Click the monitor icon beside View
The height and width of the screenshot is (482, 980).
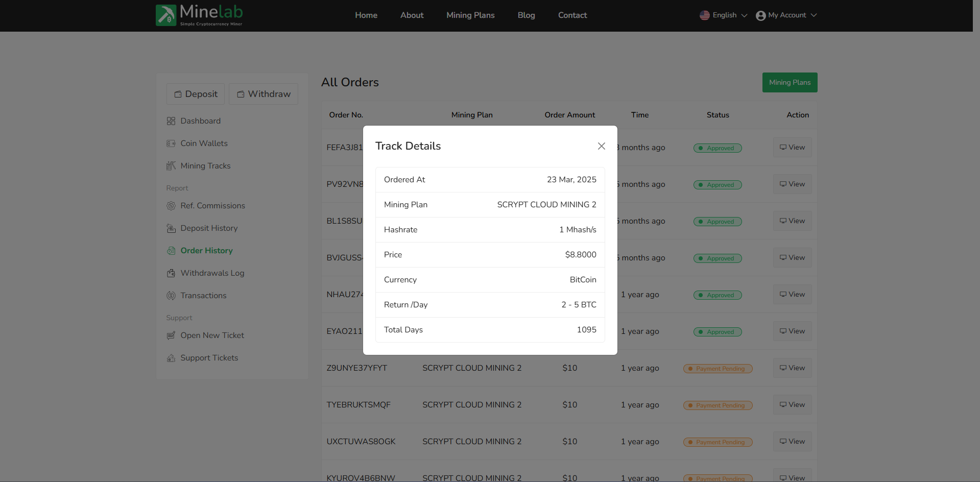(x=782, y=147)
